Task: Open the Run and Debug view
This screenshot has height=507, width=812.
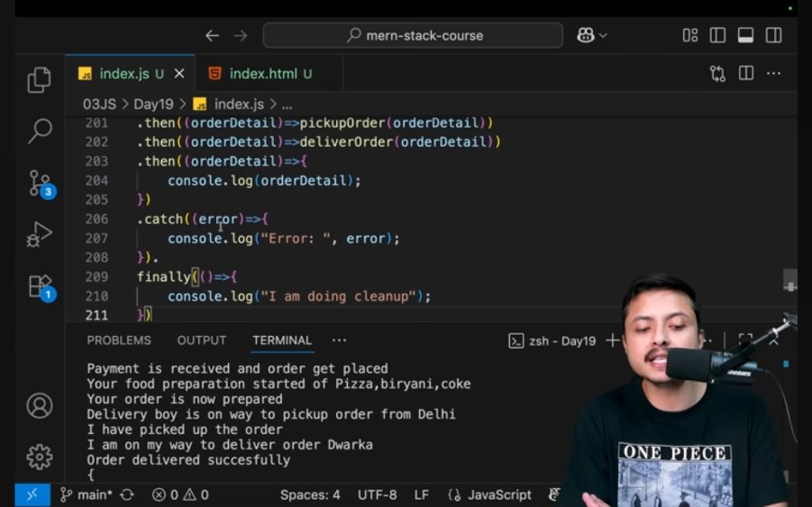Action: (40, 234)
